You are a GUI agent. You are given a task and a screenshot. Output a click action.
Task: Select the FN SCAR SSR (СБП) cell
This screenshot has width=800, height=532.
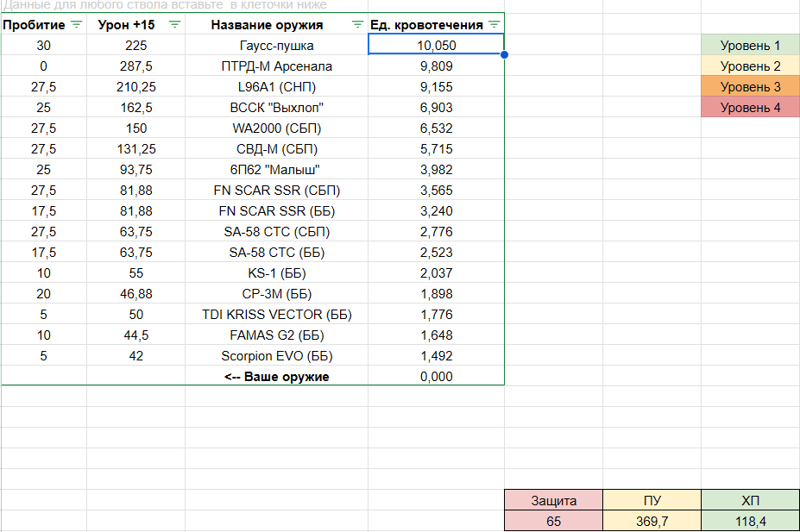(276, 190)
